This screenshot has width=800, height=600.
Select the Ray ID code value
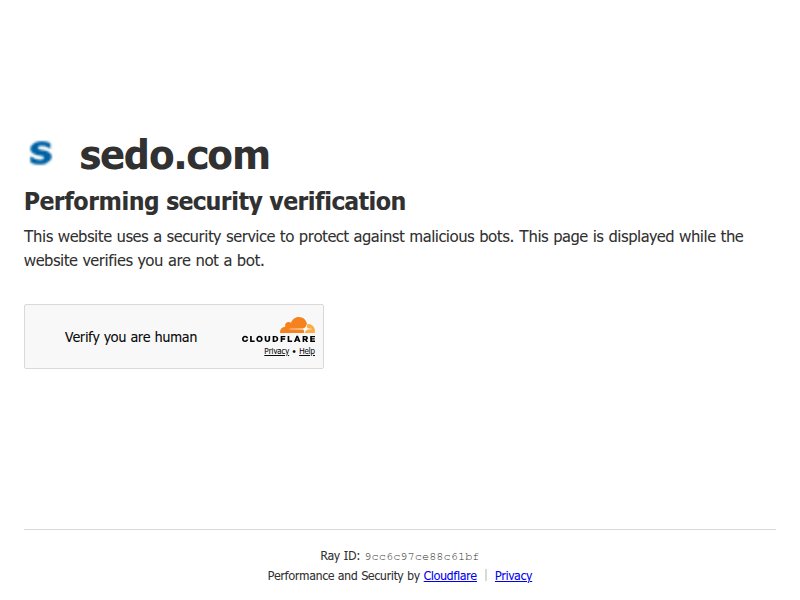[x=421, y=557]
